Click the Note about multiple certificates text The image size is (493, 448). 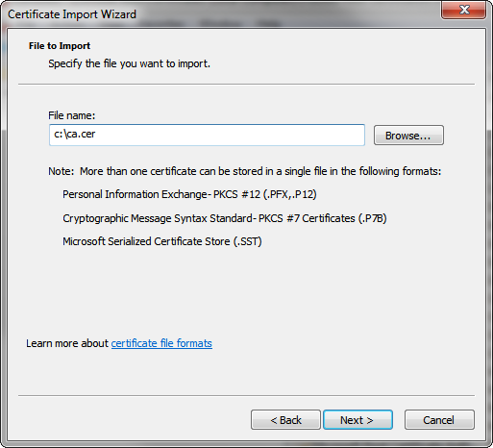tap(244, 171)
